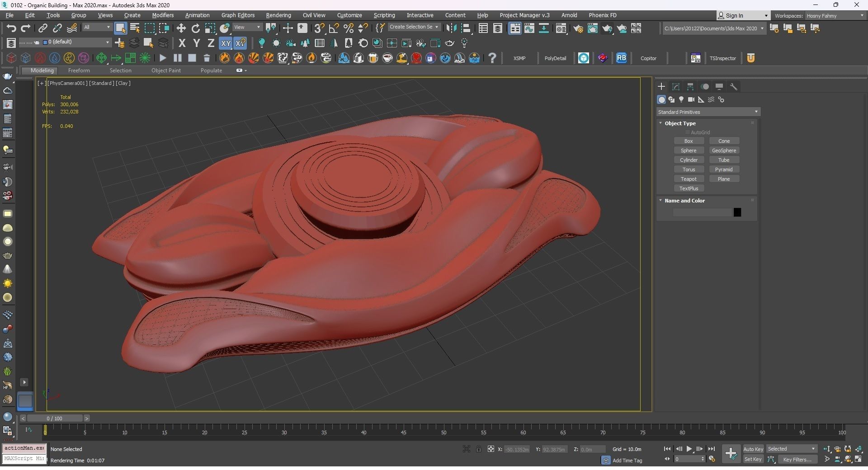Restrict transform to Y axis
Screen dimensions: 868x470
(x=197, y=43)
